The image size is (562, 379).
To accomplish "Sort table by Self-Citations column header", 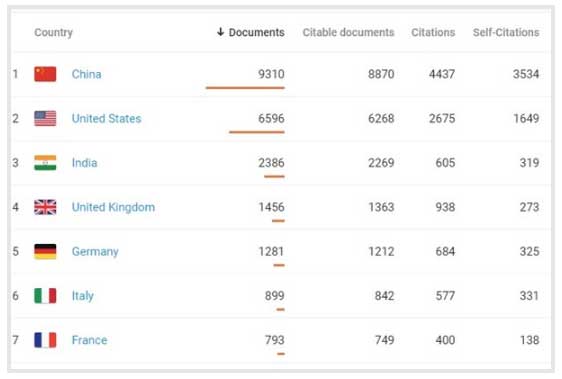I will 506,32.
